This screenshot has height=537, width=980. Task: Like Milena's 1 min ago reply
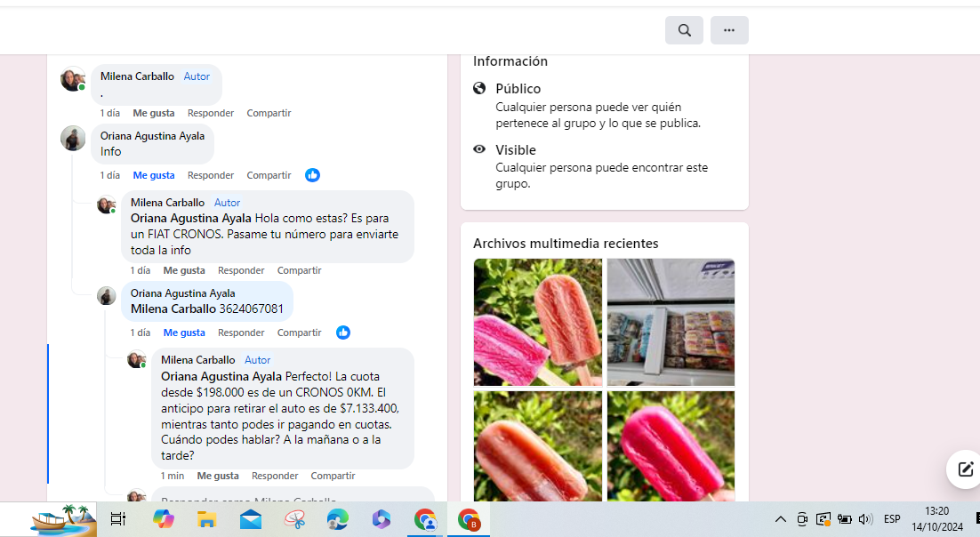pos(218,476)
